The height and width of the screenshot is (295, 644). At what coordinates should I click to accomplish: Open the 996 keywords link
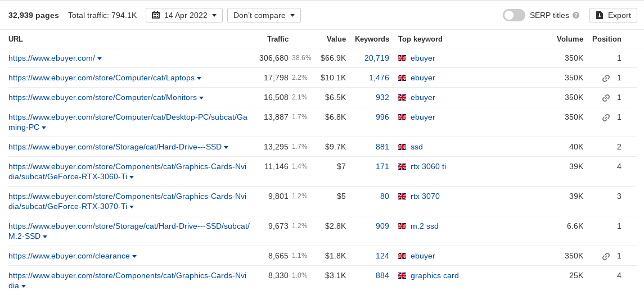(x=382, y=117)
